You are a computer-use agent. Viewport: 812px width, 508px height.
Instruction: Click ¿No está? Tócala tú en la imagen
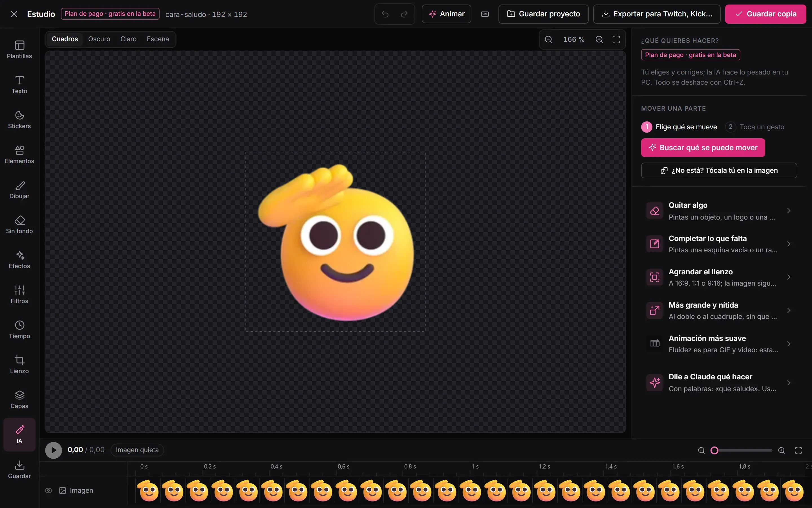pyautogui.click(x=719, y=171)
